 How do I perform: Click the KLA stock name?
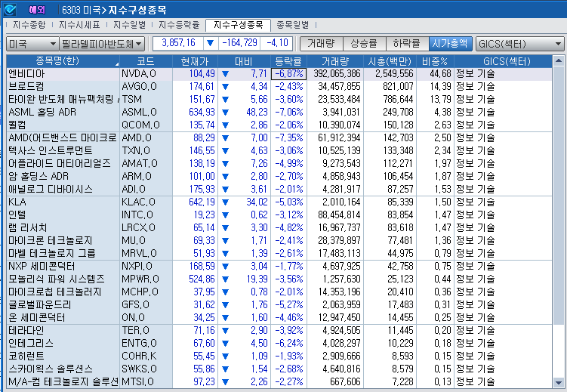[17, 202]
